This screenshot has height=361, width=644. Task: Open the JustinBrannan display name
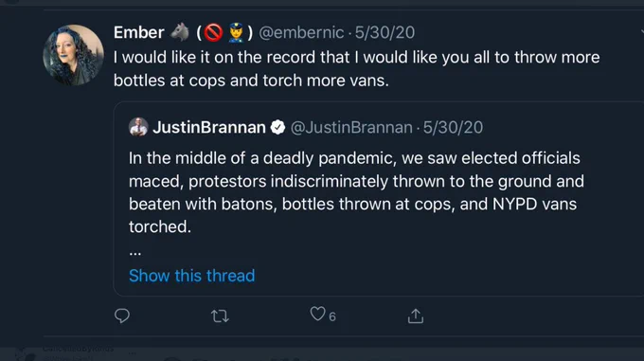[209, 127]
